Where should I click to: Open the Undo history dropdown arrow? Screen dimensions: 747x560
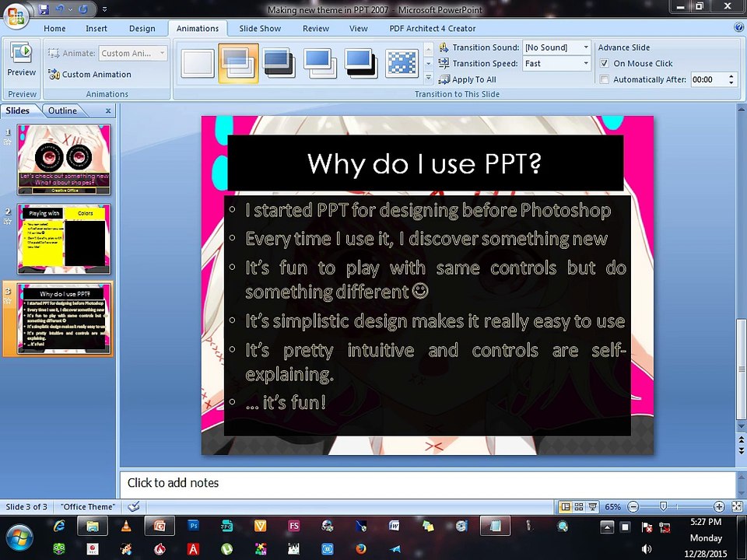(x=70, y=9)
